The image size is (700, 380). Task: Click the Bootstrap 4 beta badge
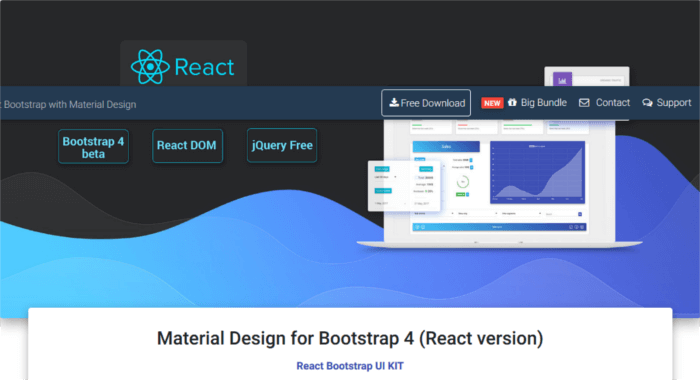(93, 147)
